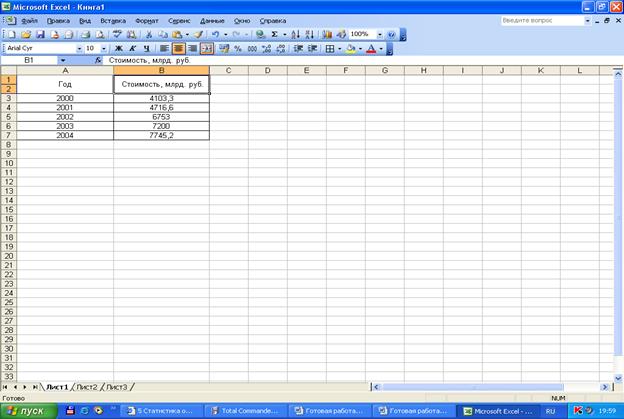Toggle underline (Ч) formatting
The height and width of the screenshot is (419, 624).
(x=146, y=49)
